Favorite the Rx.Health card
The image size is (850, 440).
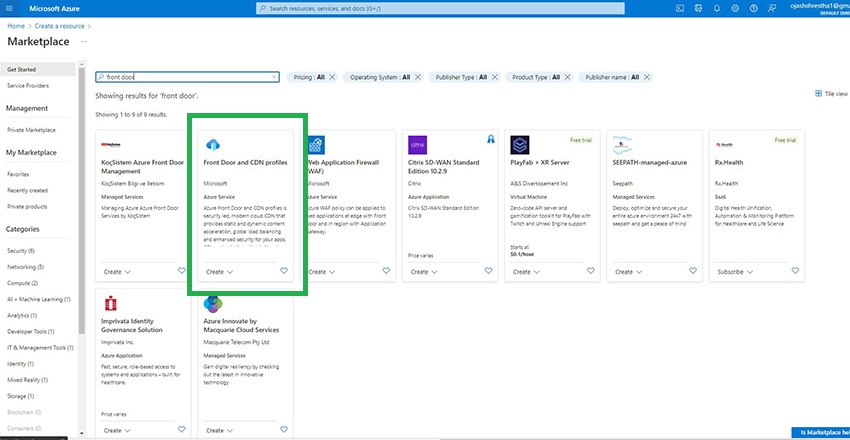[795, 271]
